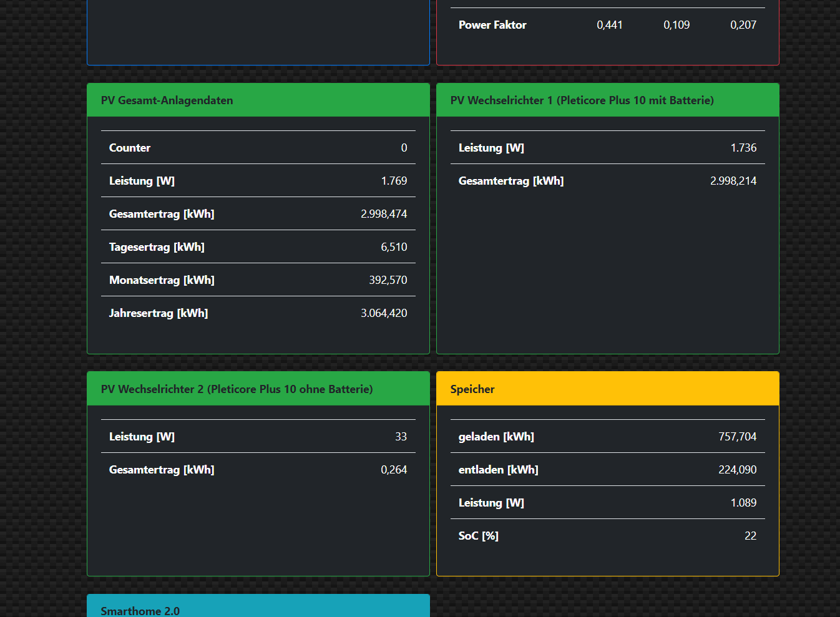Click the Power Faktor row label

(x=492, y=25)
